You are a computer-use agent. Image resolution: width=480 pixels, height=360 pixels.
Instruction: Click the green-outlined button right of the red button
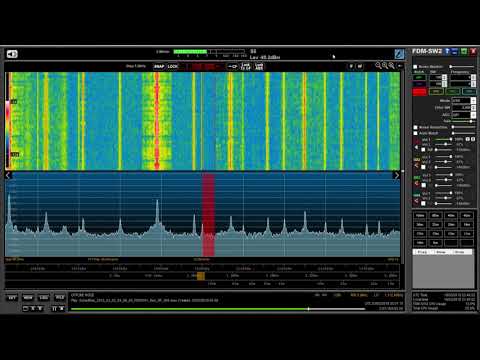[x=436, y=91]
